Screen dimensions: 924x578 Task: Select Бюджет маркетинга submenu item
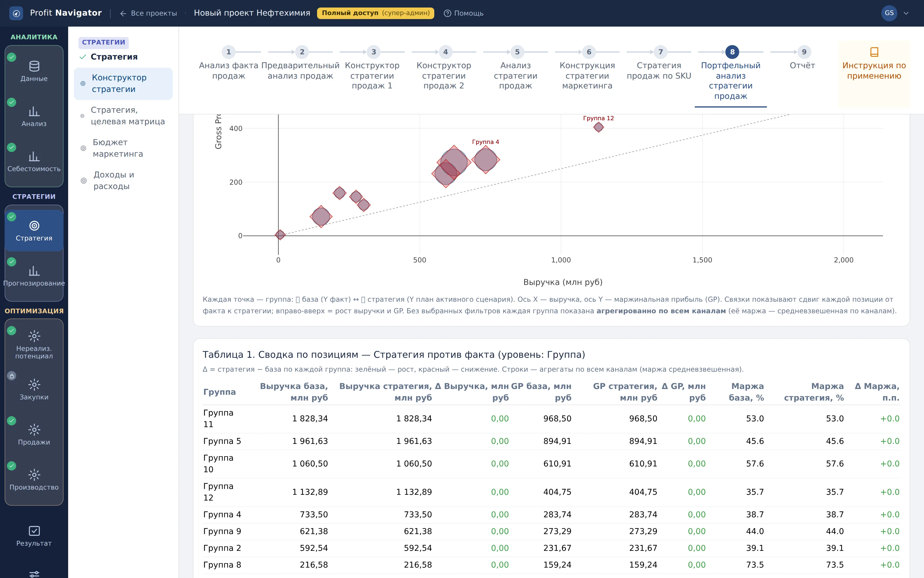tap(123, 148)
